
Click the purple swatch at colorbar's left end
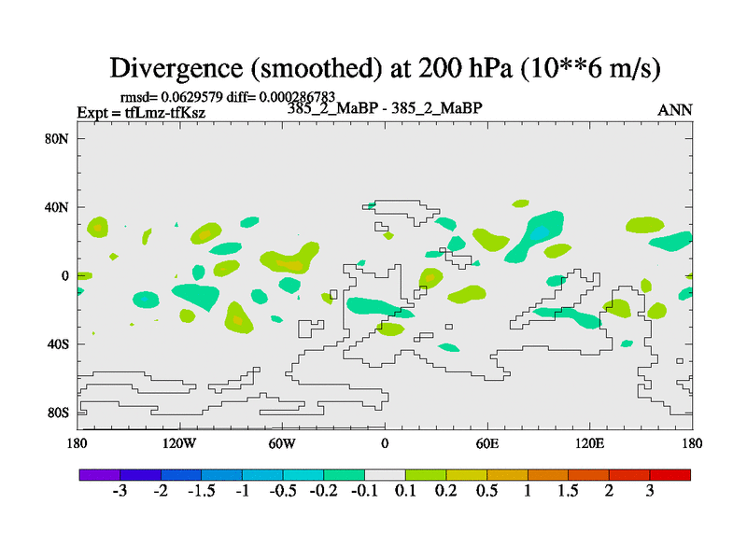(x=99, y=475)
